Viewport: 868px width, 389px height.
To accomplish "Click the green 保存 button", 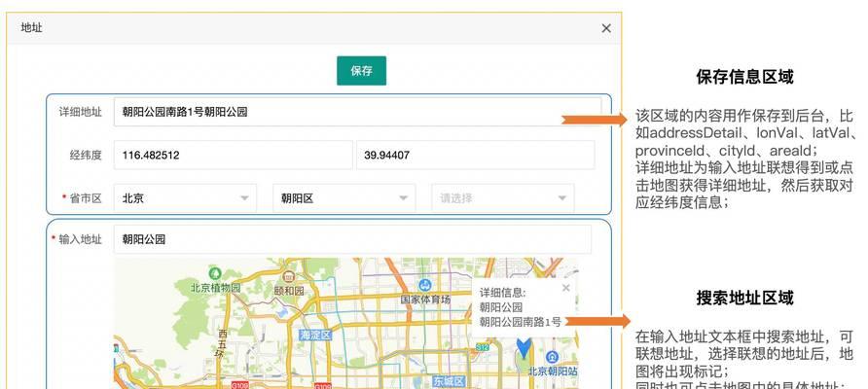I will click(361, 71).
